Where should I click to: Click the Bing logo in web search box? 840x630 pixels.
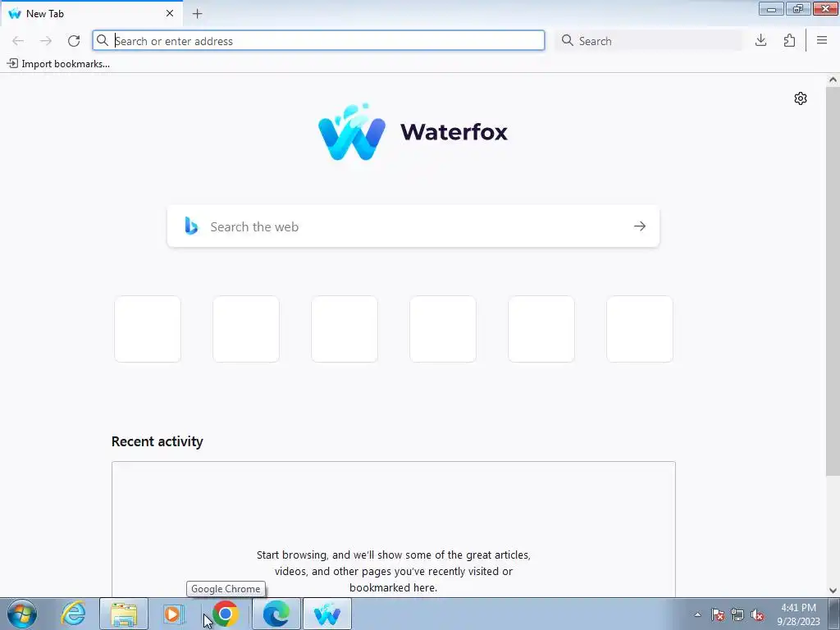tap(190, 226)
